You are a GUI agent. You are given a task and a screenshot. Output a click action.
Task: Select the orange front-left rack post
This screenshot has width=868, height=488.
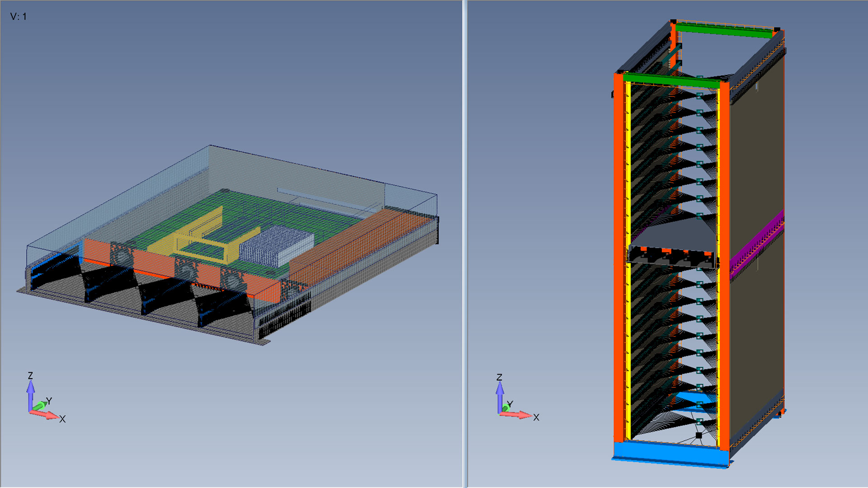[x=619, y=258]
